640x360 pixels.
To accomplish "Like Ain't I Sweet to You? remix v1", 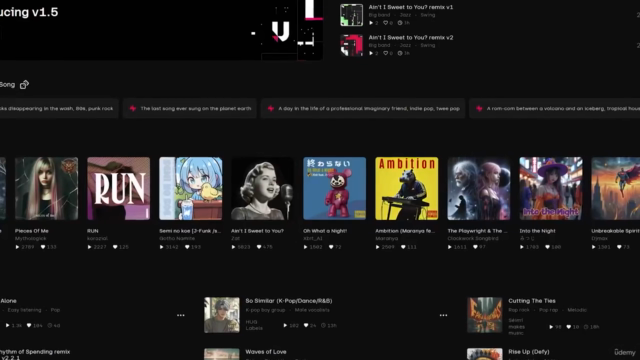I will pos(385,23).
